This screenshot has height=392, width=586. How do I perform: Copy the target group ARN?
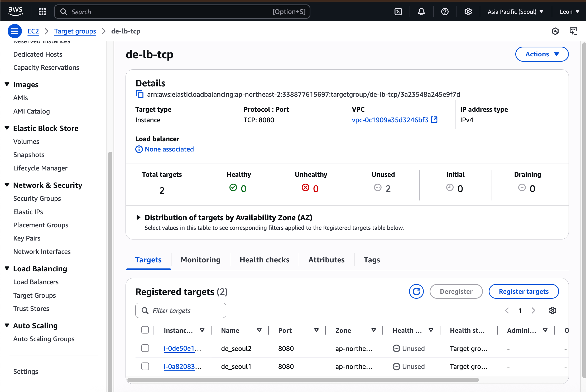(140, 94)
